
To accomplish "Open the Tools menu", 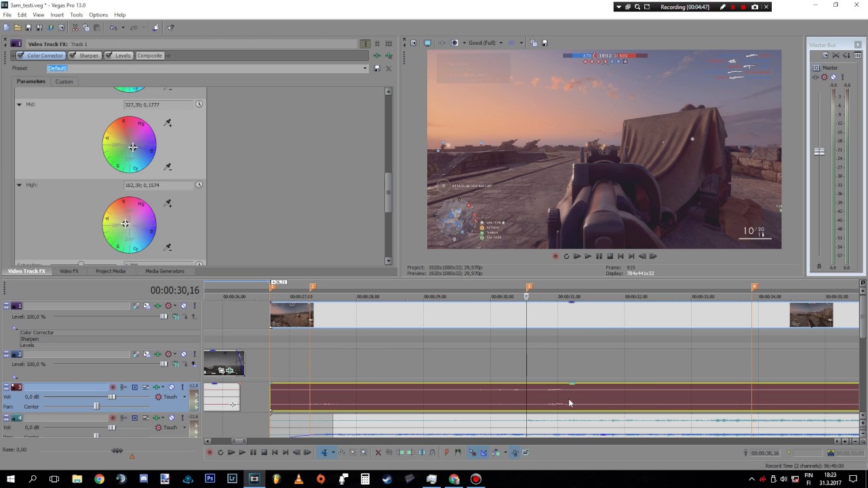I will (76, 15).
